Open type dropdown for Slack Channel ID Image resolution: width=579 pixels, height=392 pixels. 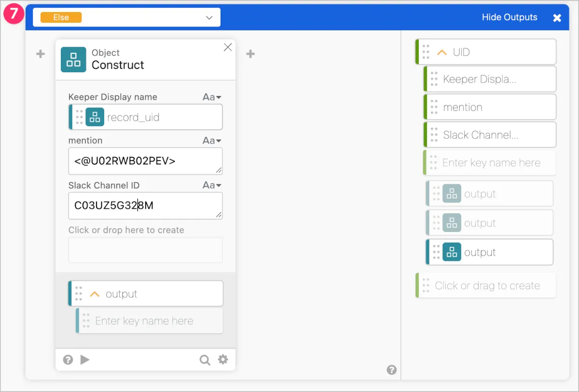coord(212,186)
